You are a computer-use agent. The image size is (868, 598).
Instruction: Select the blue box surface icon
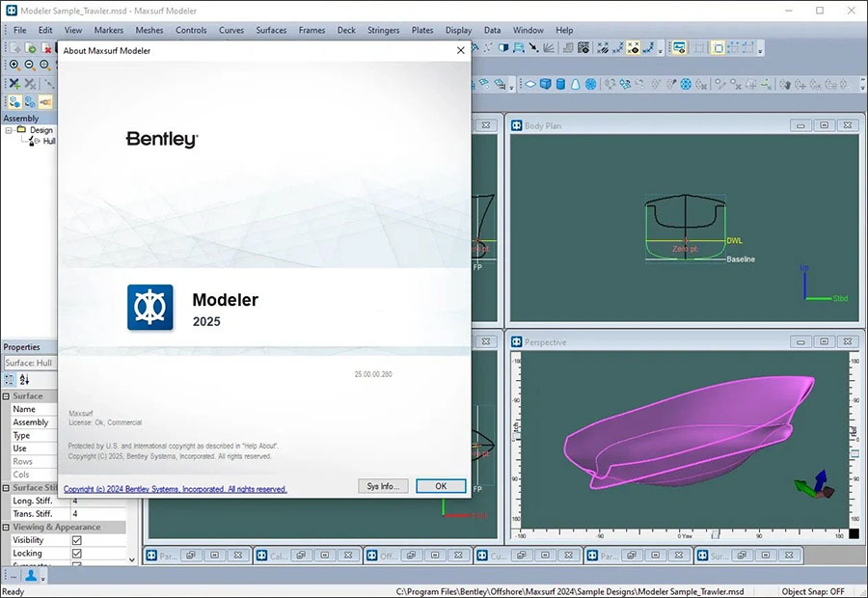[546, 85]
